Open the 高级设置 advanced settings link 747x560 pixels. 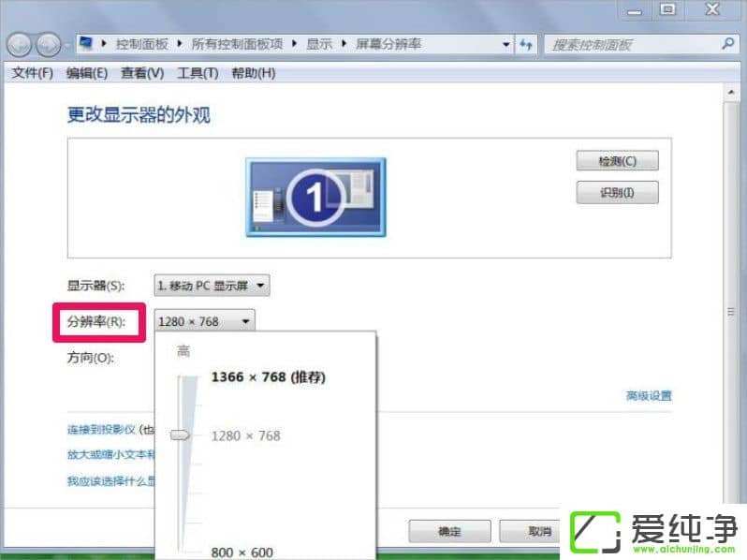click(x=649, y=395)
